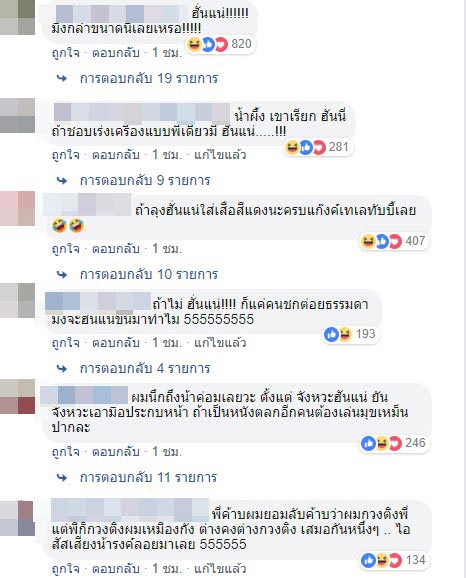Expand the การตอบกลับ 19 รายการ replies
Image resolution: width=466 pixels, height=578 pixels.
[149, 79]
